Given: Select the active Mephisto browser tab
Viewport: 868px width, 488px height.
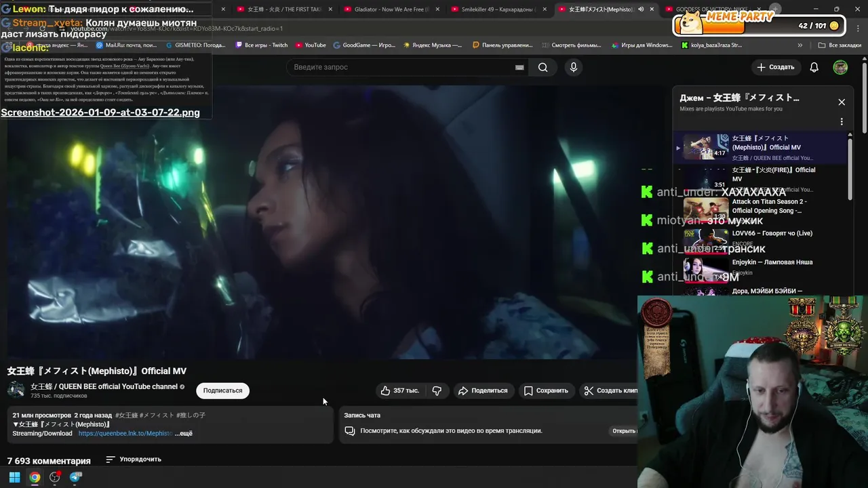Looking at the screenshot, I should pos(598,9).
